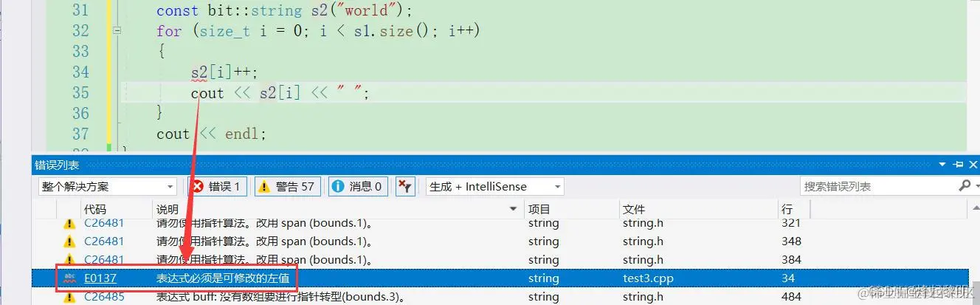980x305 pixels.
Task: Click the 错误列表 panel title
Action: pyautogui.click(x=57, y=165)
